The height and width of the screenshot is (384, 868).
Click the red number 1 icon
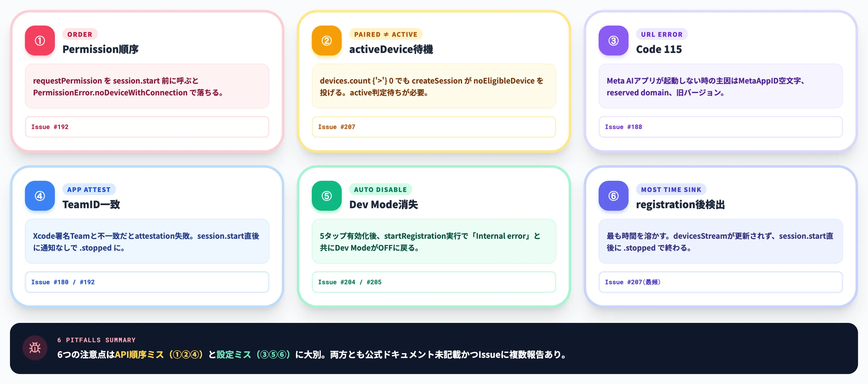coord(40,41)
